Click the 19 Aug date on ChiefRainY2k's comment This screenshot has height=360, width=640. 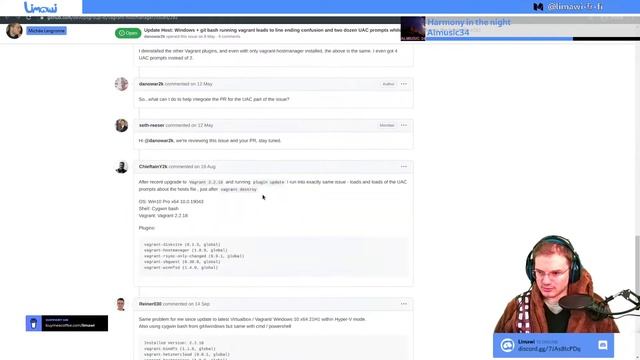207,167
